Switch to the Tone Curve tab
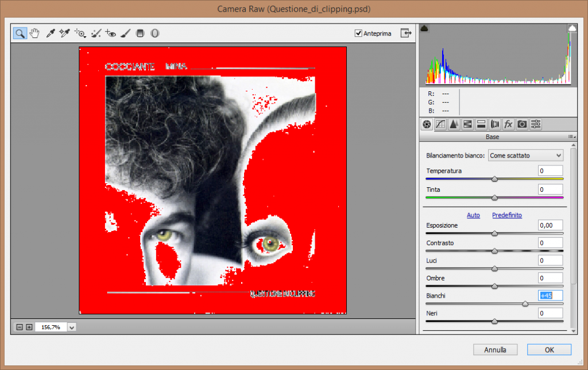 [440, 124]
